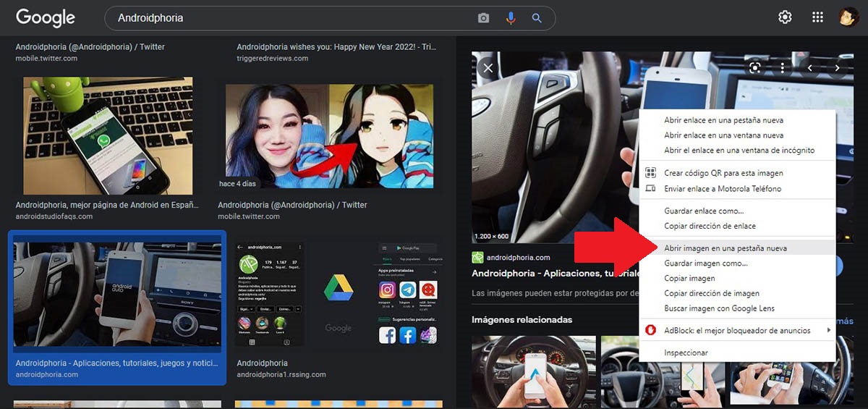The height and width of the screenshot is (409, 868).
Task: Click the search by image camera icon
Action: 484,18
